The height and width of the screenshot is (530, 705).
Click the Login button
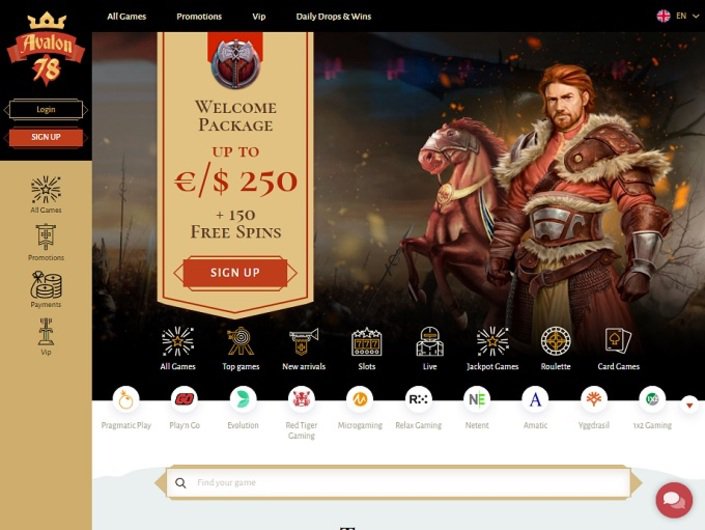coord(46,110)
